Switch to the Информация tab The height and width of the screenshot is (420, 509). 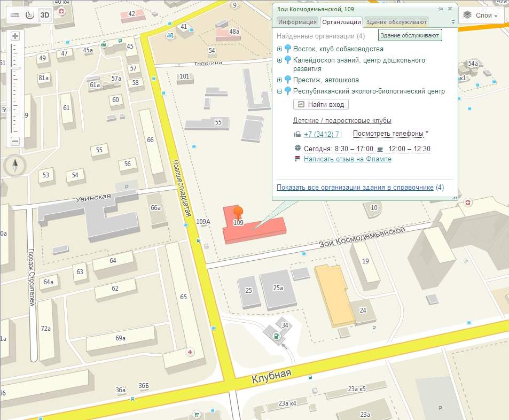point(297,22)
